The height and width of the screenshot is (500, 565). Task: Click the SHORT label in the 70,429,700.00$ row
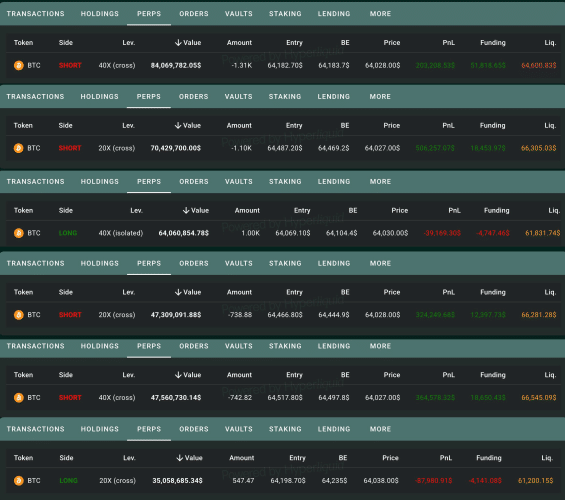tap(70, 148)
